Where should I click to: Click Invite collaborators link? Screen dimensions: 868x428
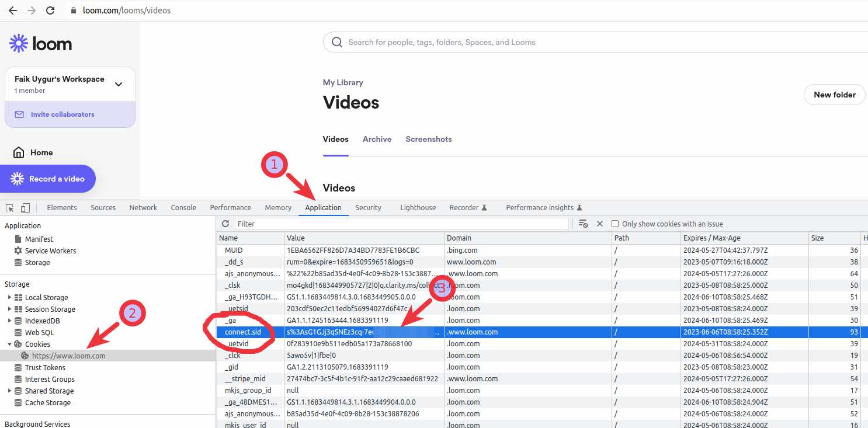[x=63, y=114]
